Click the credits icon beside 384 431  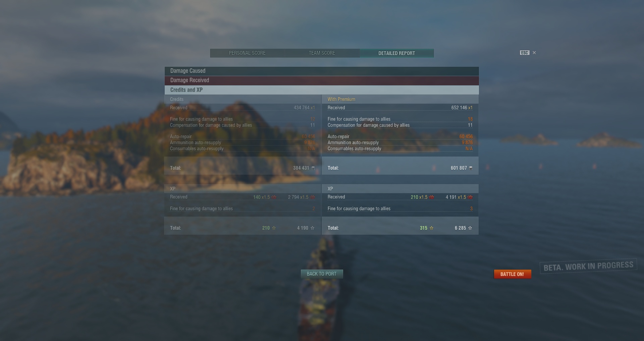point(313,168)
